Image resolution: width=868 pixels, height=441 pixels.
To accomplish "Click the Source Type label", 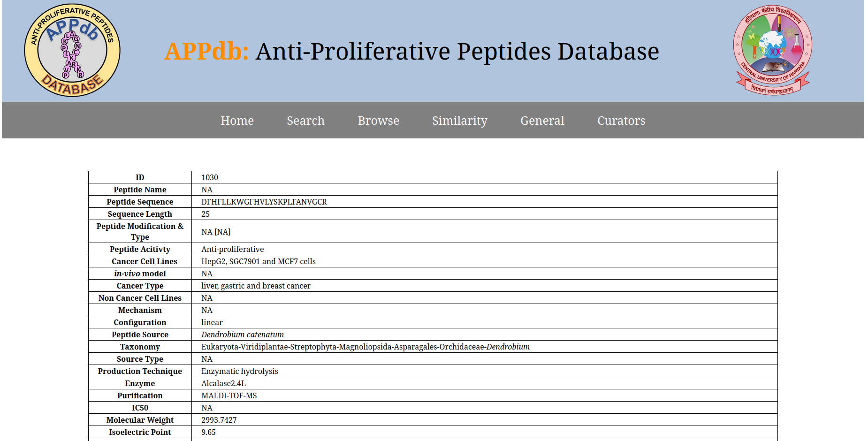I will click(140, 359).
